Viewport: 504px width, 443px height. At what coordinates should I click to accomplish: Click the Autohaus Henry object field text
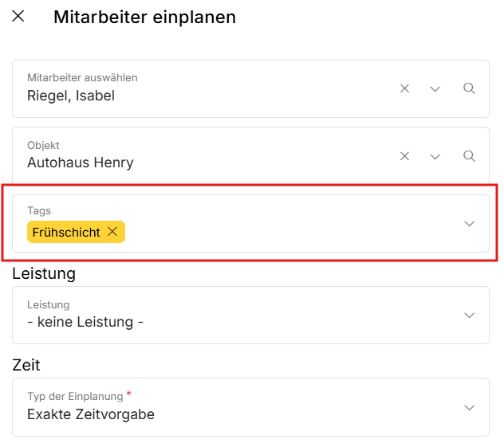tap(81, 163)
